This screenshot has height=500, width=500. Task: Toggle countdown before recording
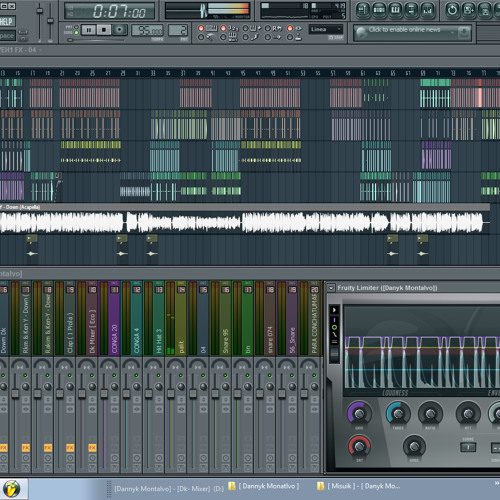click(x=223, y=28)
